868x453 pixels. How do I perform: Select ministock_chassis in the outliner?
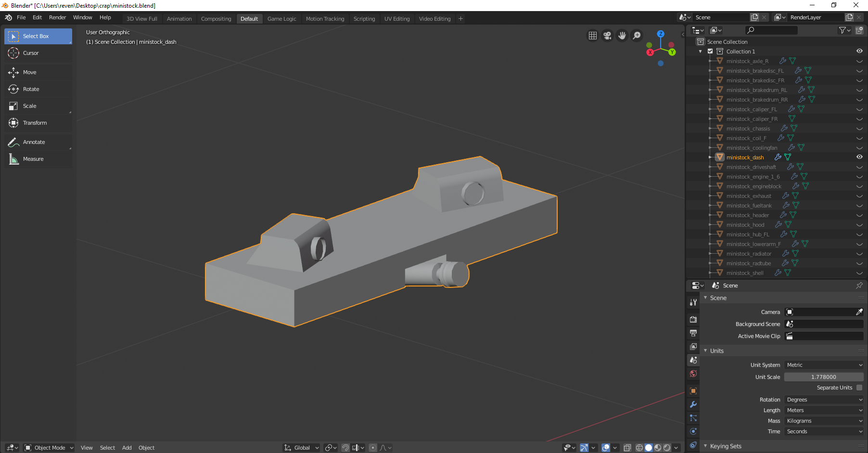(748, 129)
